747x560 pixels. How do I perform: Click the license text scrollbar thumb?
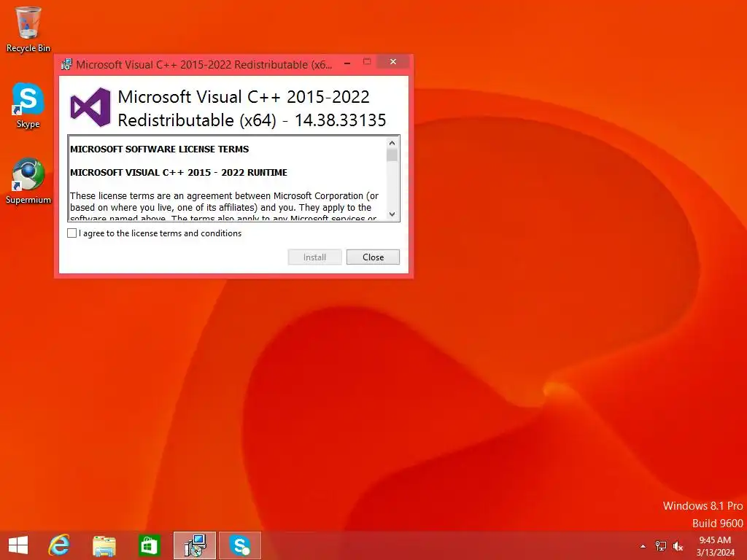pyautogui.click(x=392, y=155)
